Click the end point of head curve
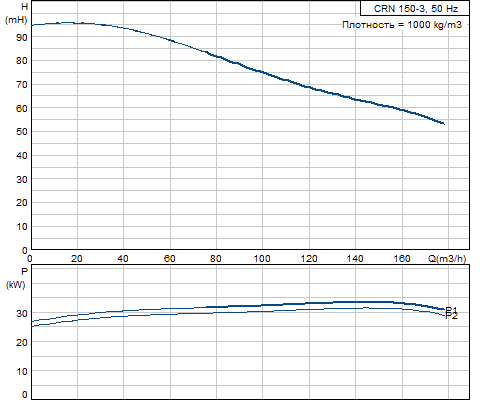500x400 pixels. [444, 124]
